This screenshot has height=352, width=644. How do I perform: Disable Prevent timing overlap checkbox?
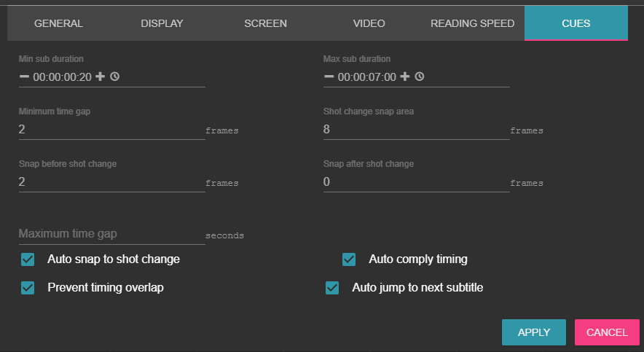pos(28,288)
